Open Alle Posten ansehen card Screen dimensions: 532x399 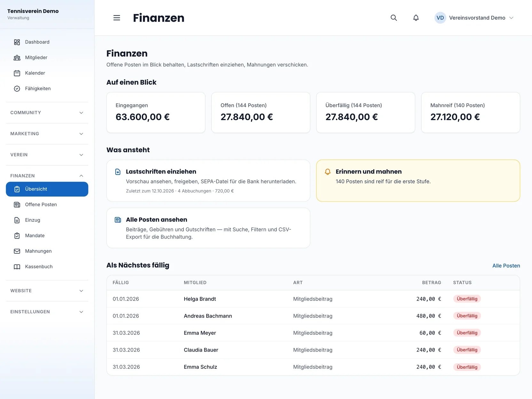point(208,228)
